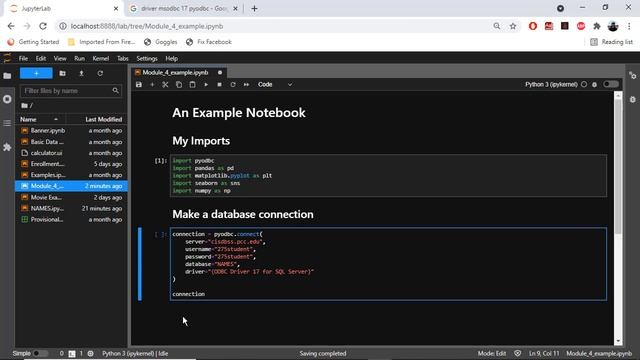Viewport: 640px width, 360px height.
Task: Sort files by the Name column header
Action: [x=41, y=119]
